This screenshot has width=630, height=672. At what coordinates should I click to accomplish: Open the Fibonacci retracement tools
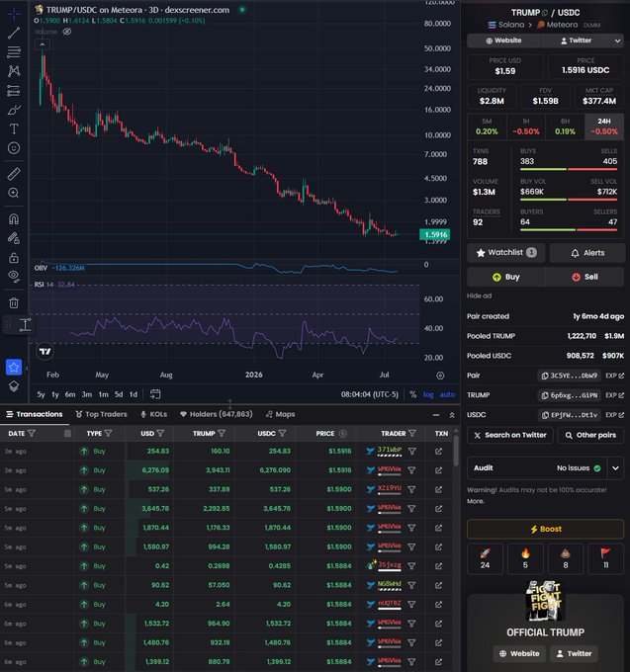click(14, 51)
